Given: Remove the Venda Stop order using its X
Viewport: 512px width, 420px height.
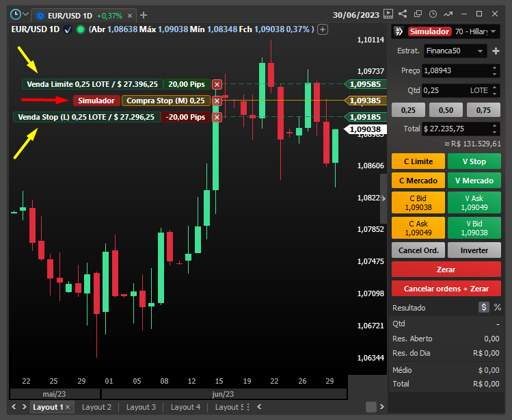Looking at the screenshot, I should tap(217, 117).
